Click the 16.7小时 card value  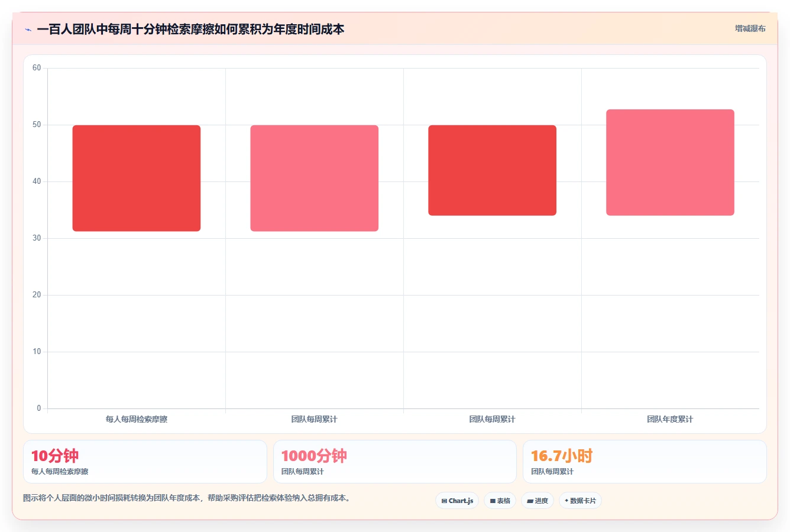pos(562,456)
